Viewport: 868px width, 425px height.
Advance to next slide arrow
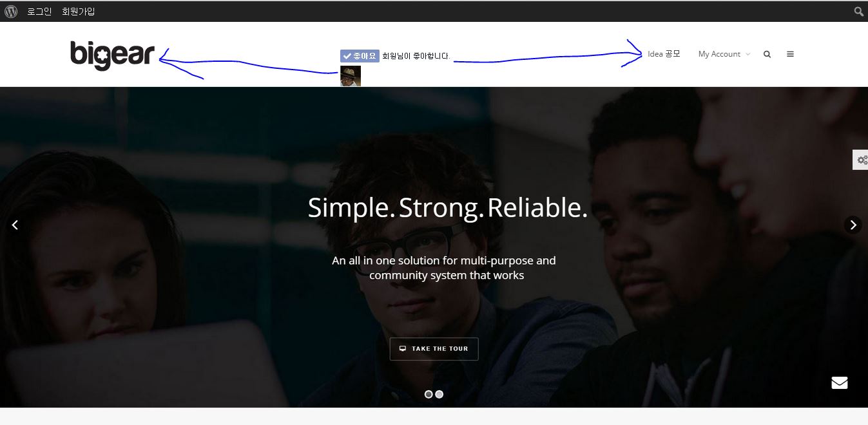click(x=853, y=225)
